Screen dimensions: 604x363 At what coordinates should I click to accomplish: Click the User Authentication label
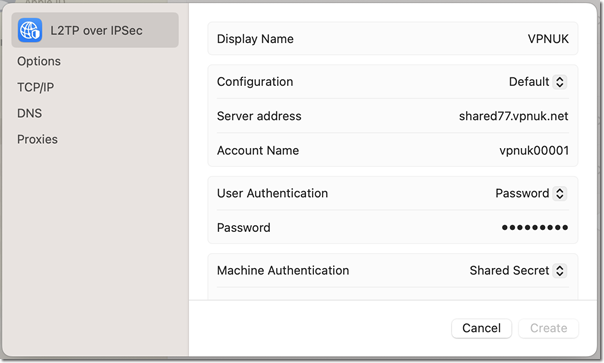[272, 193]
